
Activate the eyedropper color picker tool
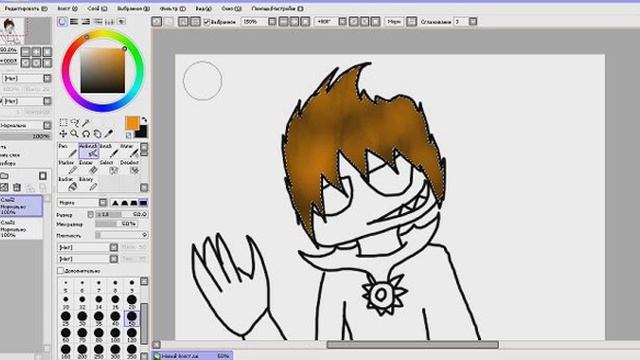(x=109, y=133)
